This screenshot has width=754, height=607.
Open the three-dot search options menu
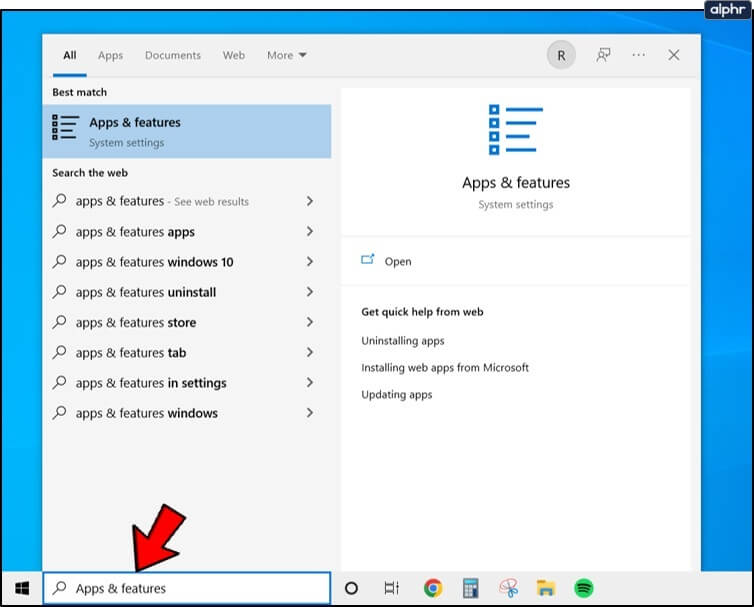coord(639,55)
